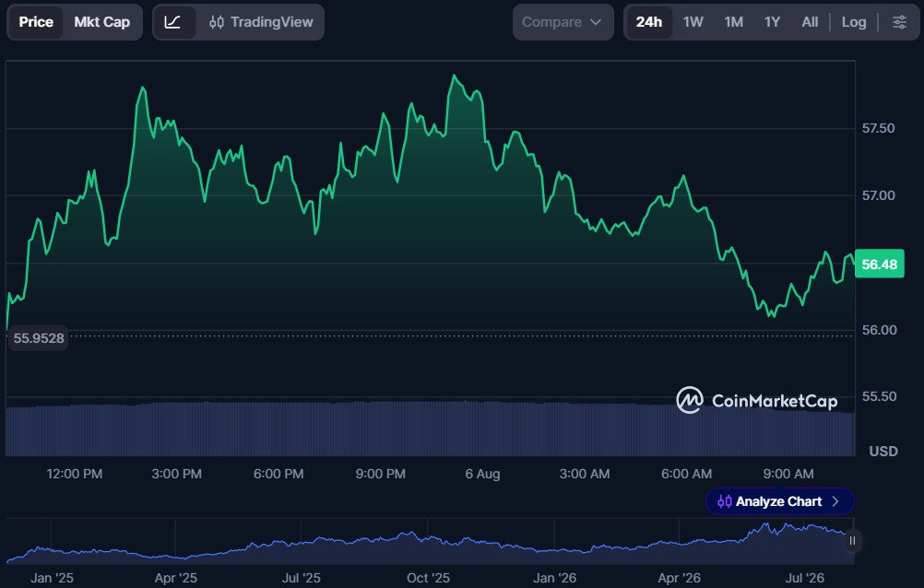Click the 56.00 axis label
The height and width of the screenshot is (588, 924).
pyautogui.click(x=879, y=330)
